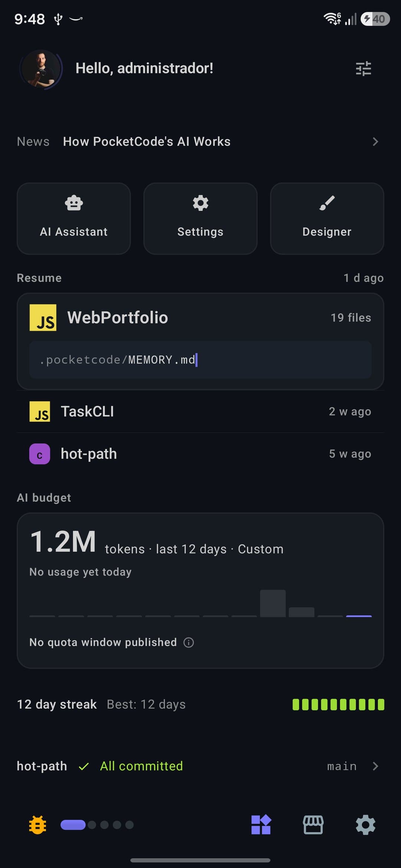Tap the green streak progress indicator
Image resolution: width=401 pixels, height=868 pixels.
coord(338,704)
